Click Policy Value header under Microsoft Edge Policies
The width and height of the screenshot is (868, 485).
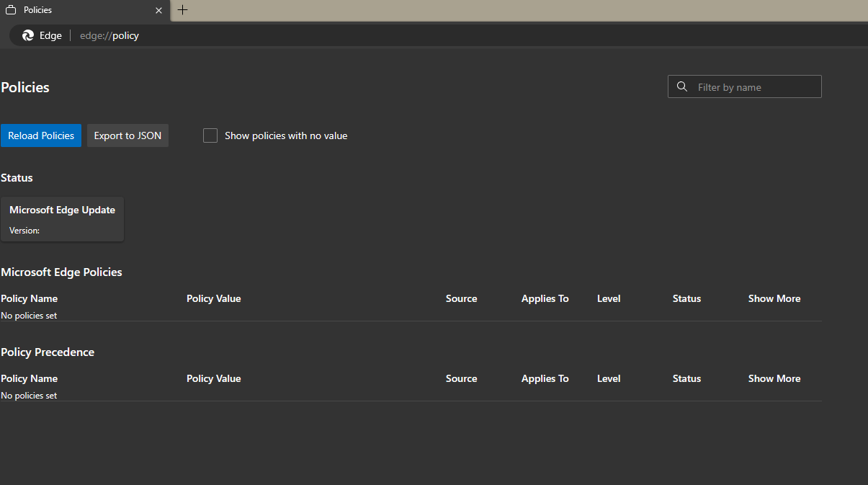[213, 298]
